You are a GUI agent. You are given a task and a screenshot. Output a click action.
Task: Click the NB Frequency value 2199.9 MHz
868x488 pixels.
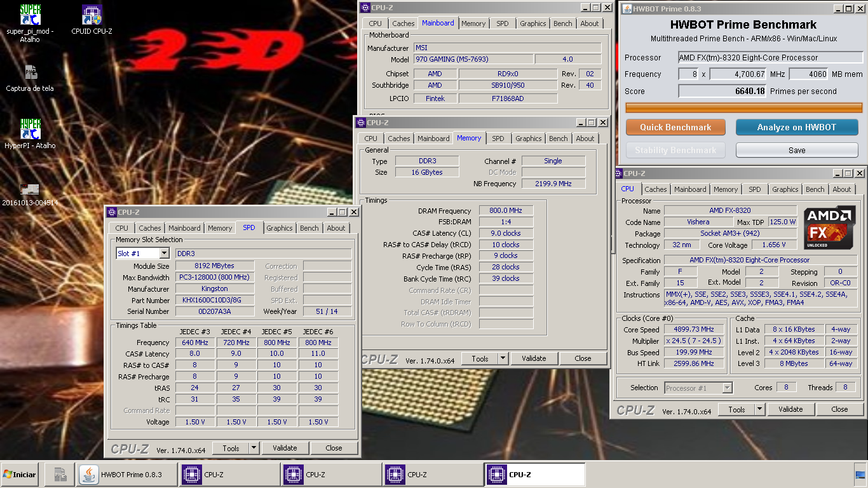coord(553,184)
